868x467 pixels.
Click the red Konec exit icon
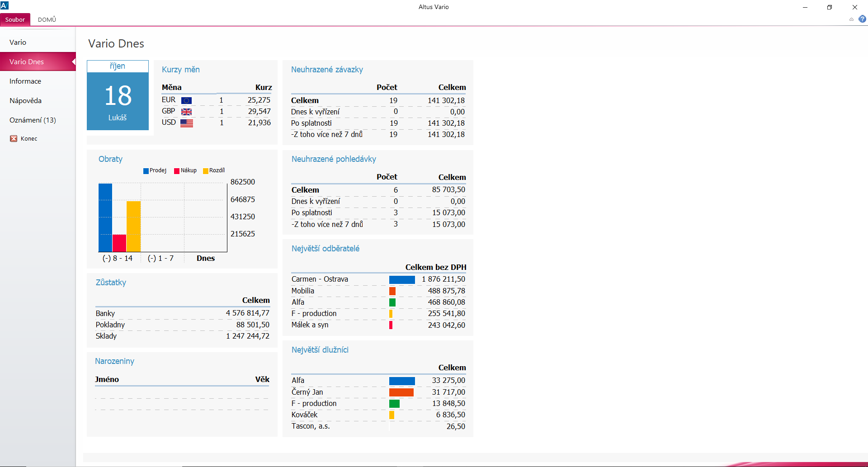(x=14, y=139)
